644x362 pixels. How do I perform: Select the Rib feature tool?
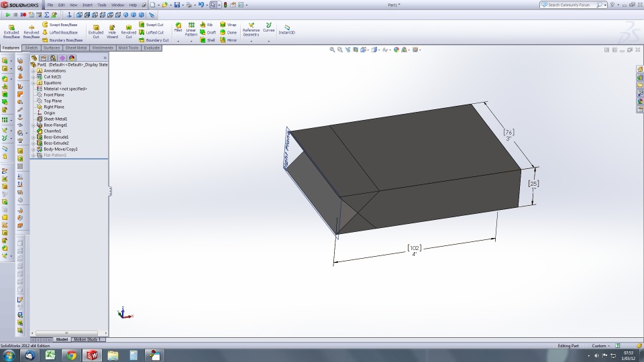pos(206,25)
